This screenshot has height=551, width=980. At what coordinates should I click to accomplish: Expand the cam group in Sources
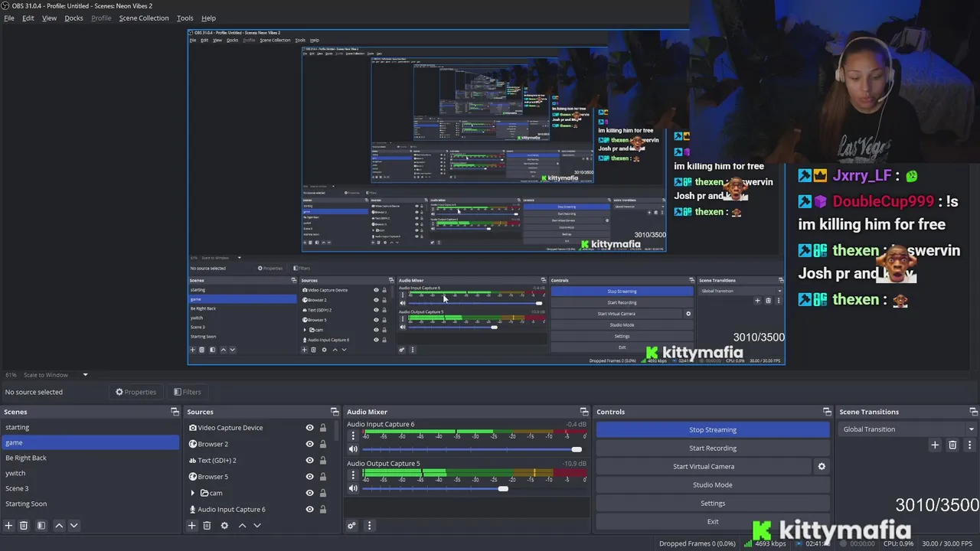tap(193, 493)
